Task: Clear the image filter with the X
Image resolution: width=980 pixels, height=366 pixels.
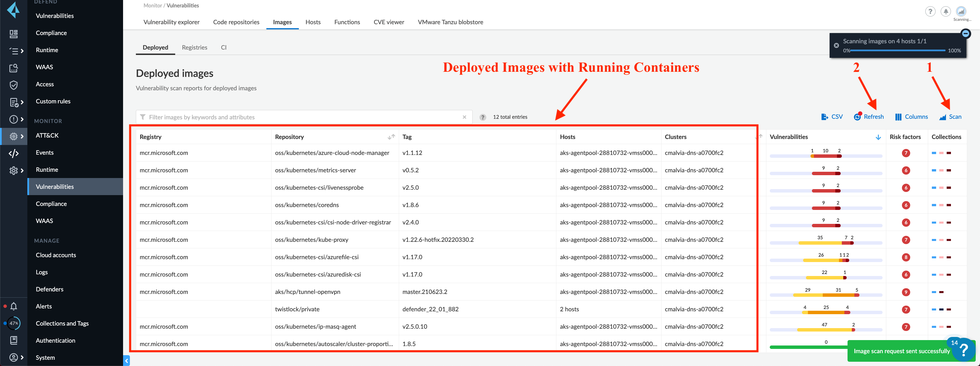Action: pos(464,117)
